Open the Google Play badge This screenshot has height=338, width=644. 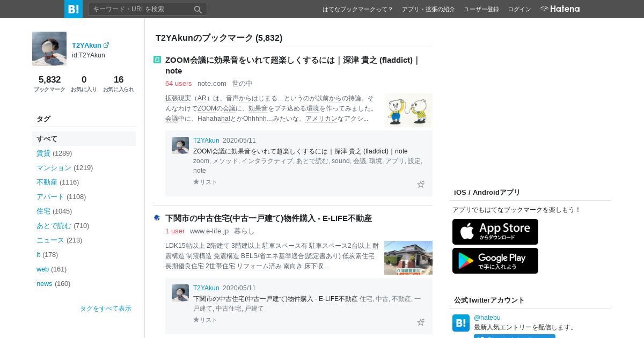point(495,261)
